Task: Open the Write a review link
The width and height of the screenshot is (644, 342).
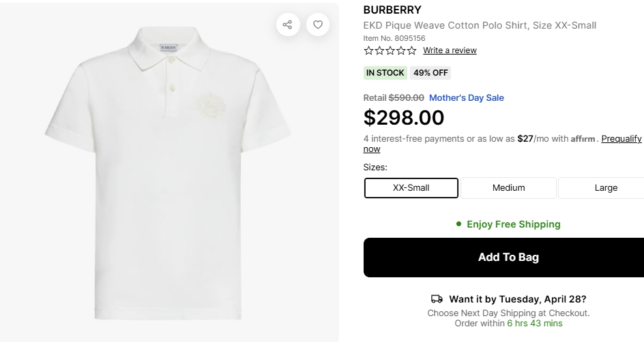Action: click(450, 50)
